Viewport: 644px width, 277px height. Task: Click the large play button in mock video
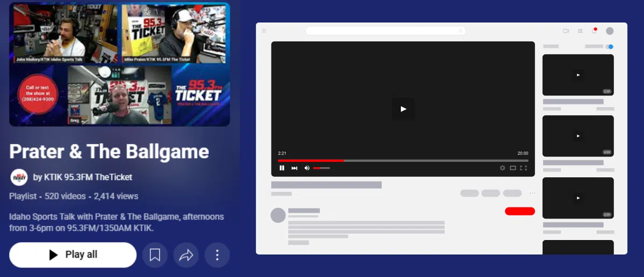(403, 109)
